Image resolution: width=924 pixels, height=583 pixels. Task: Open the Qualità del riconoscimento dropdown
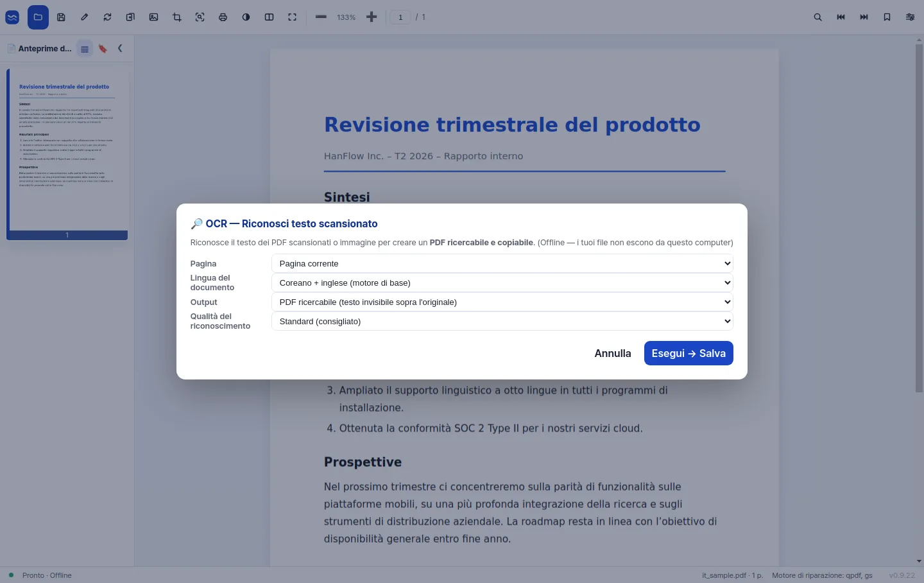(x=502, y=321)
